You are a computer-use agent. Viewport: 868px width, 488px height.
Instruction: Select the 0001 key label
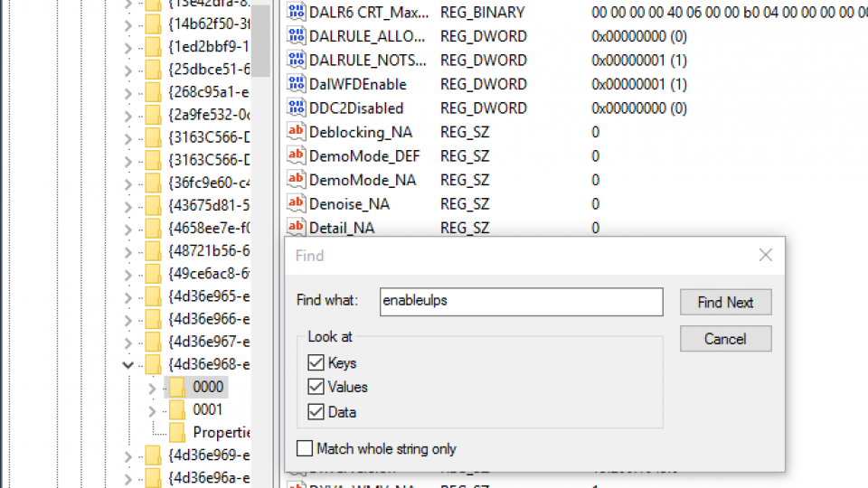click(x=208, y=409)
